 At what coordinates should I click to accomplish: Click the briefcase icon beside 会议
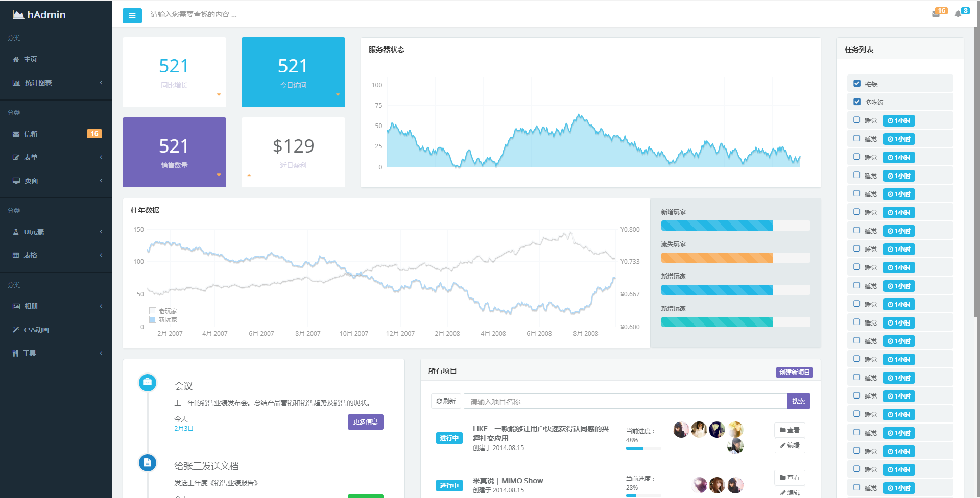[148, 382]
